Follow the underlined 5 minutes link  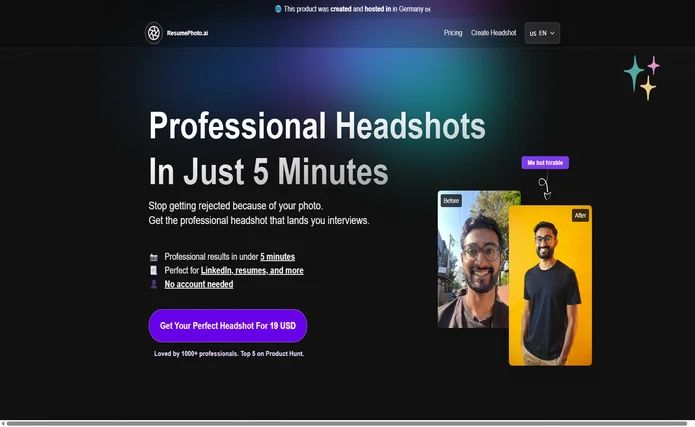coord(277,257)
